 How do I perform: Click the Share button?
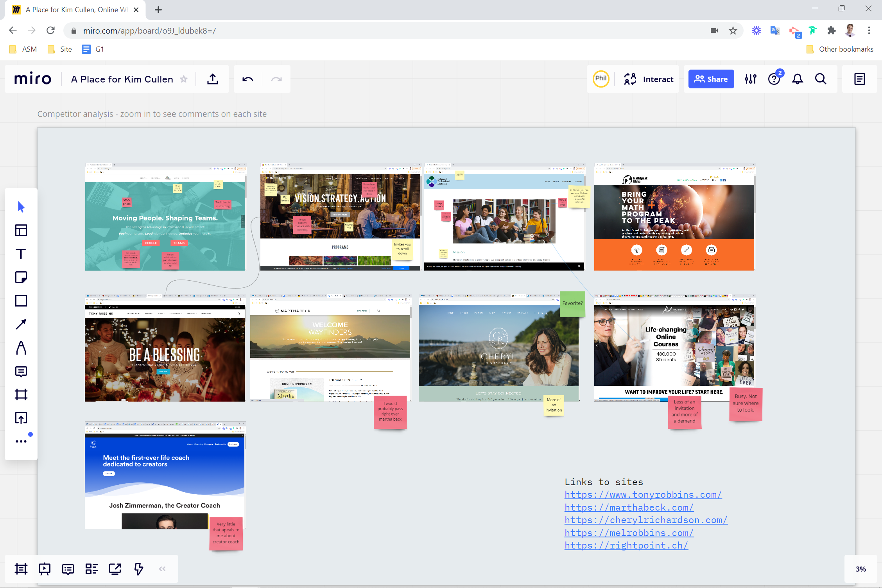click(711, 79)
